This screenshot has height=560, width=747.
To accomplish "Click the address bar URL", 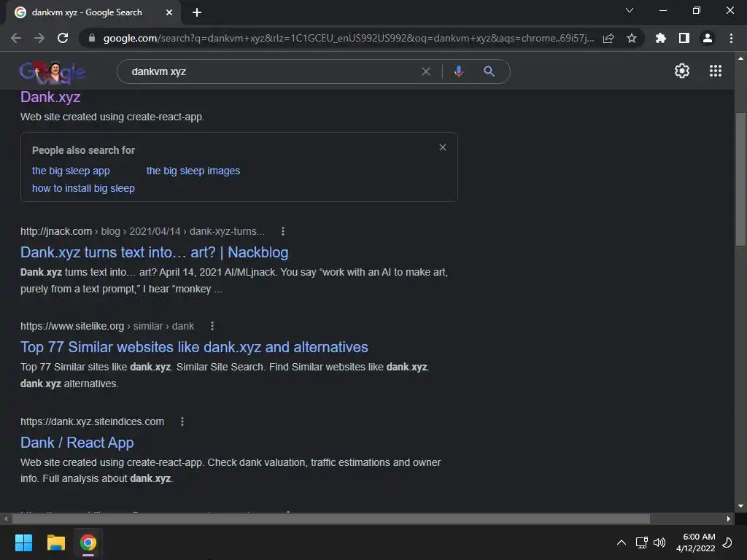I will (x=348, y=38).
